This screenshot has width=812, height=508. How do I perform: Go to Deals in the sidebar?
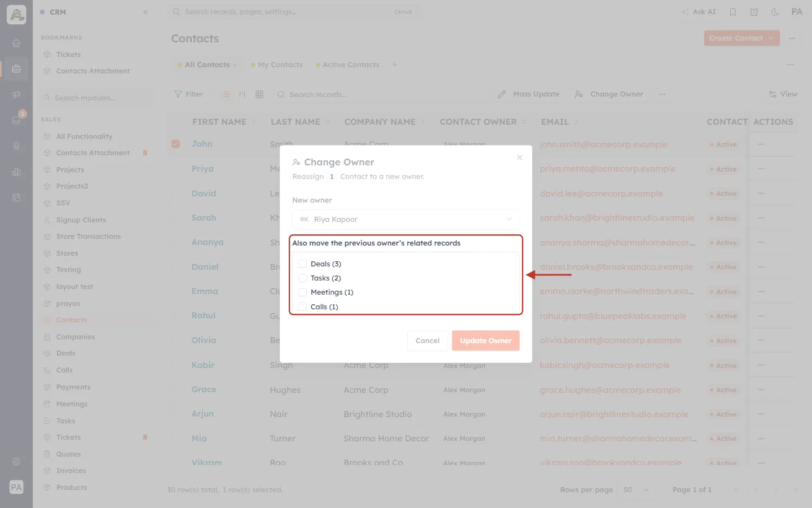click(x=66, y=353)
